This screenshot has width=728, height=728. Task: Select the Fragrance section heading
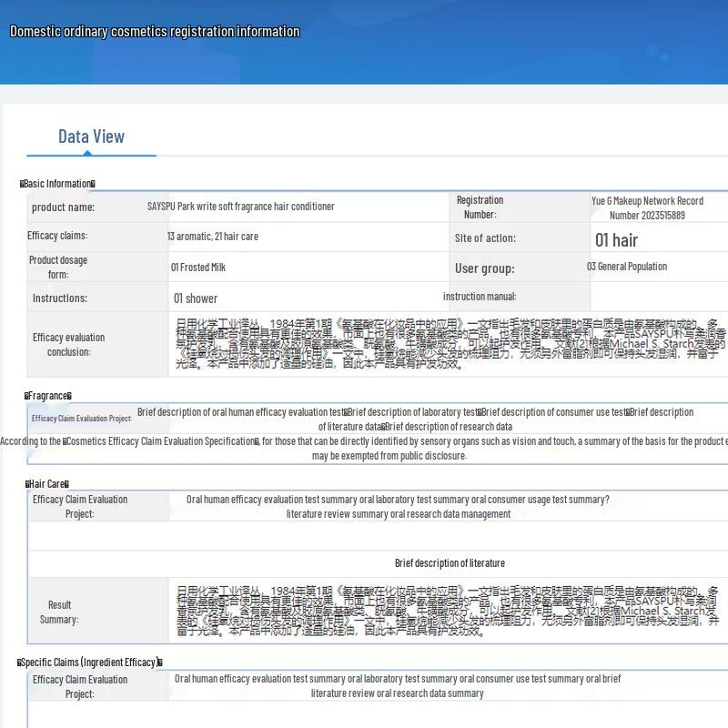[x=48, y=396]
